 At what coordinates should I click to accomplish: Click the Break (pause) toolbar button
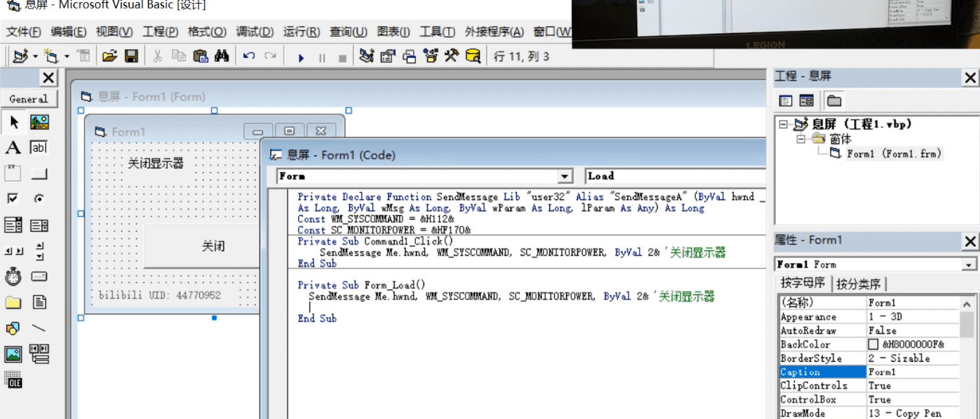322,57
